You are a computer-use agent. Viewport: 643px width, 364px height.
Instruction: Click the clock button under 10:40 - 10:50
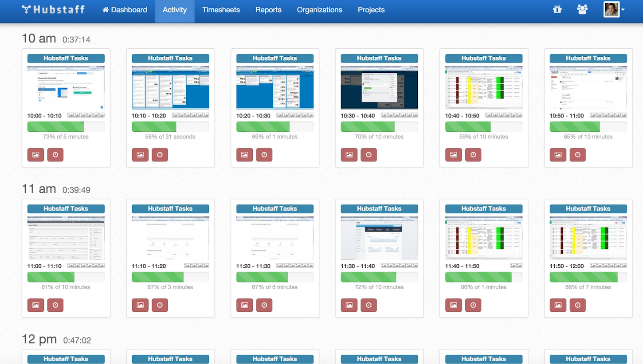[x=473, y=155]
